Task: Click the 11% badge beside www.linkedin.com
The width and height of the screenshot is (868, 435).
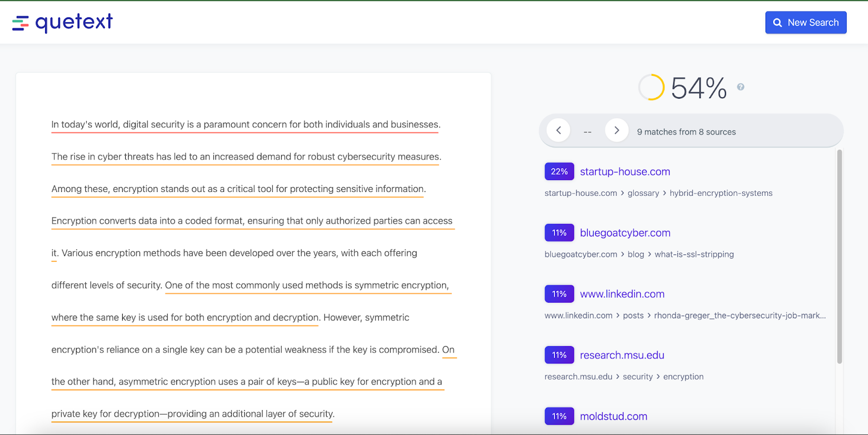Action: [x=559, y=294]
